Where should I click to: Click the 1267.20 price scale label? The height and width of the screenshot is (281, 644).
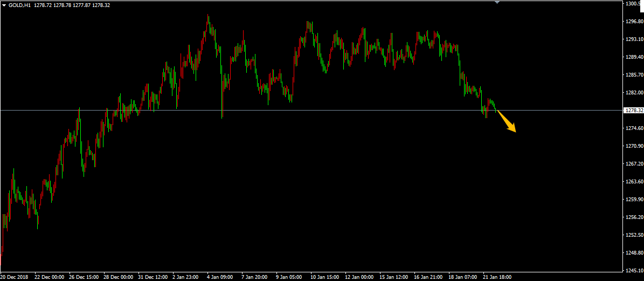634,164
